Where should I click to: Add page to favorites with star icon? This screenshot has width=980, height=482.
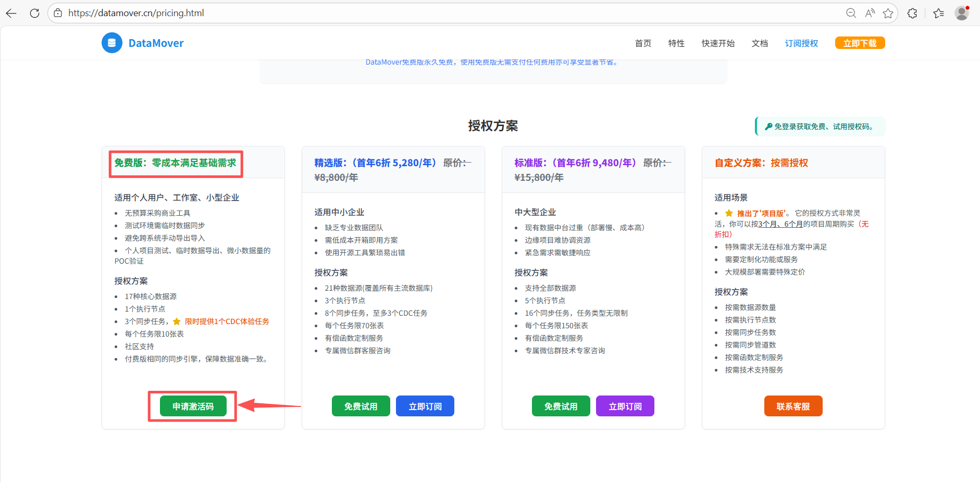(x=888, y=13)
